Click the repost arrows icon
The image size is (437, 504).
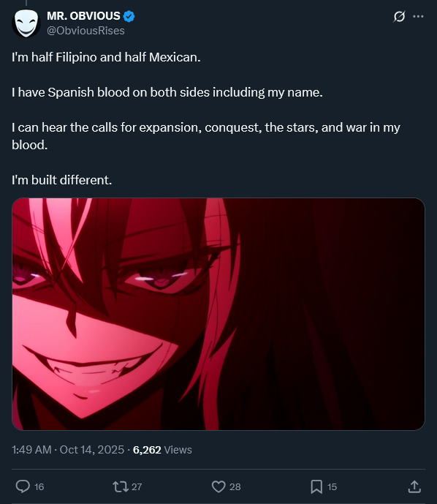click(121, 486)
